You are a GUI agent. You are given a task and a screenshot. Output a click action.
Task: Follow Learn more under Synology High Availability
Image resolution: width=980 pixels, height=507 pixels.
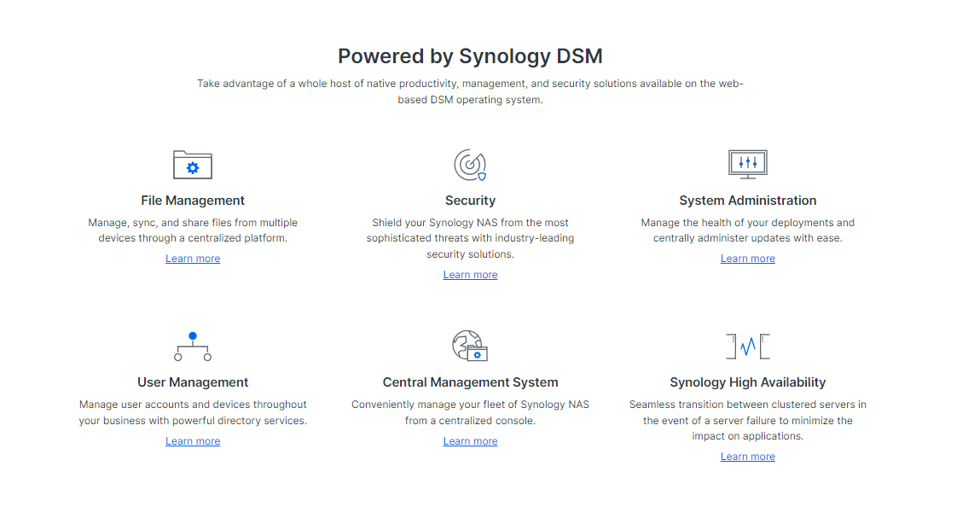click(x=747, y=457)
